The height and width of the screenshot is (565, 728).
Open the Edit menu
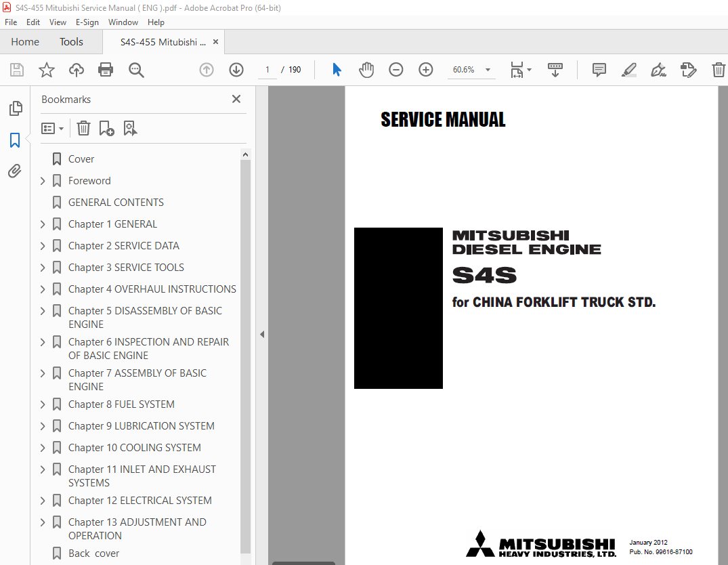click(x=33, y=22)
